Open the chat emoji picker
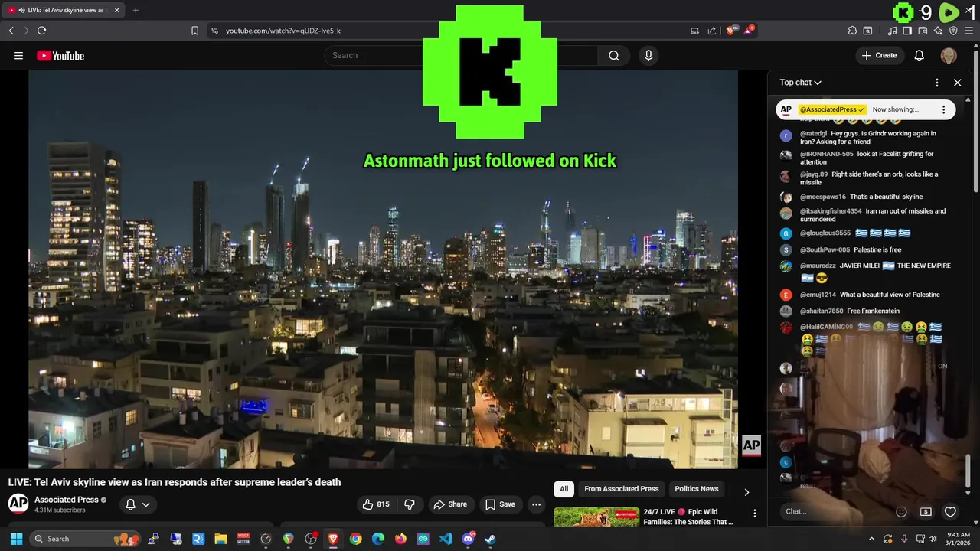This screenshot has width=980, height=551. 901,511
